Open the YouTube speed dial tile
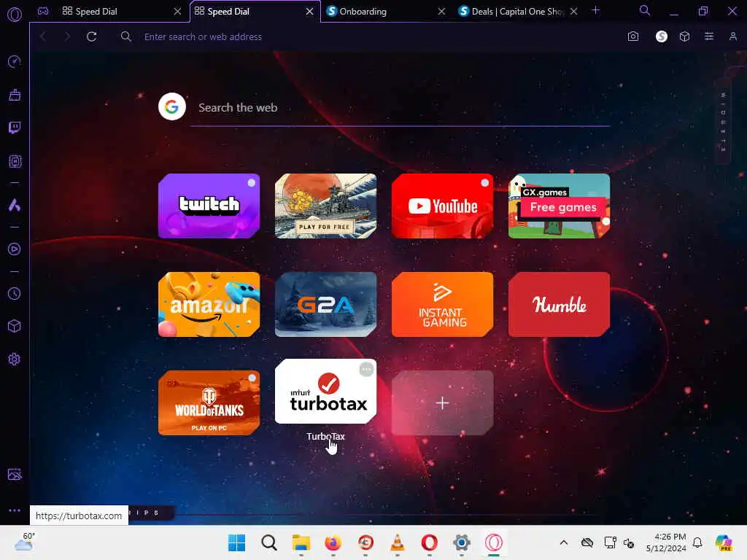 pos(443,206)
